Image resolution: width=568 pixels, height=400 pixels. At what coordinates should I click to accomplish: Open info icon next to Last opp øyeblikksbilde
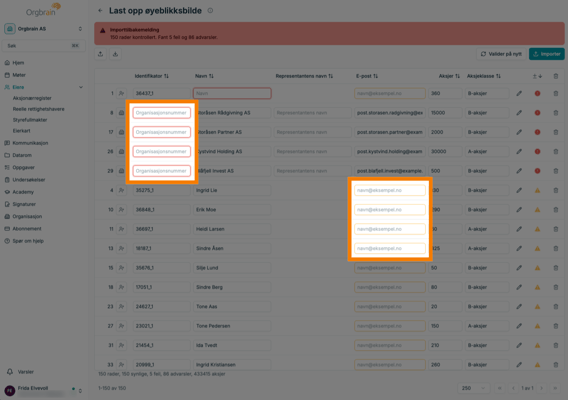tap(210, 11)
